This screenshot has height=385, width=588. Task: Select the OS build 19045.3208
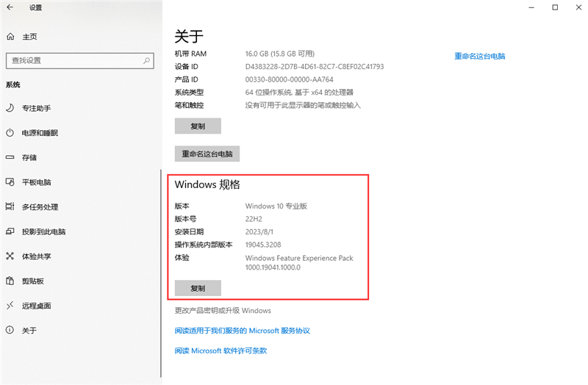(263, 245)
